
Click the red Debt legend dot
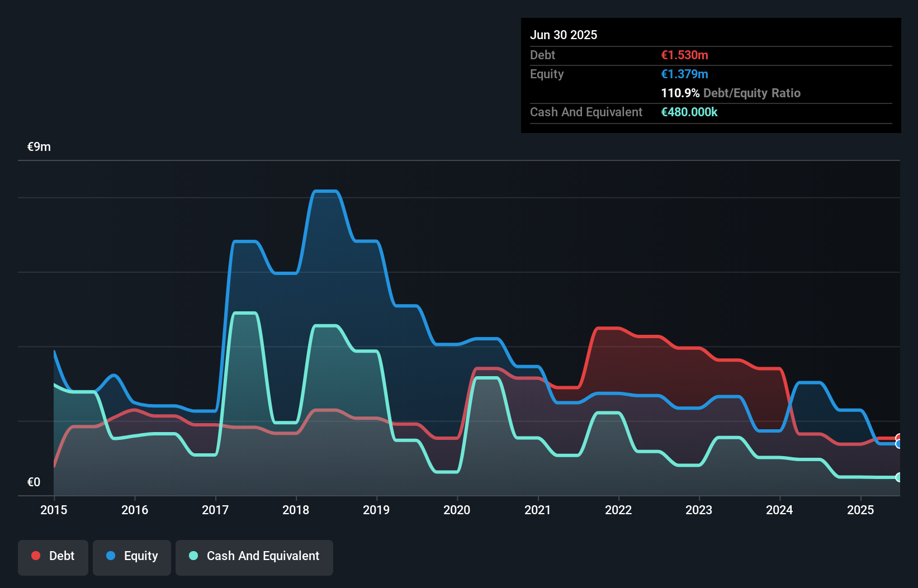point(36,556)
